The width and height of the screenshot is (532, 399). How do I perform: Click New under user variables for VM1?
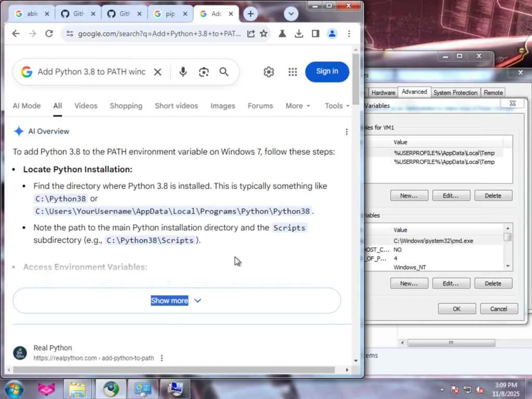coord(409,196)
